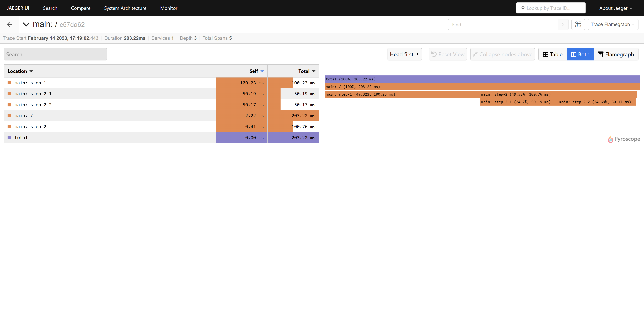The height and width of the screenshot is (331, 644).
Task: Click the 2.22 ms Self cell
Action: tap(241, 115)
